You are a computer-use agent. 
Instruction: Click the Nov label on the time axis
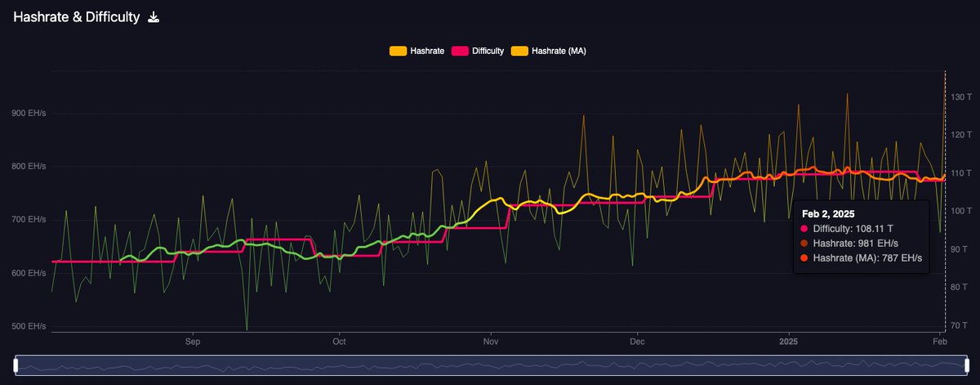coord(491,340)
